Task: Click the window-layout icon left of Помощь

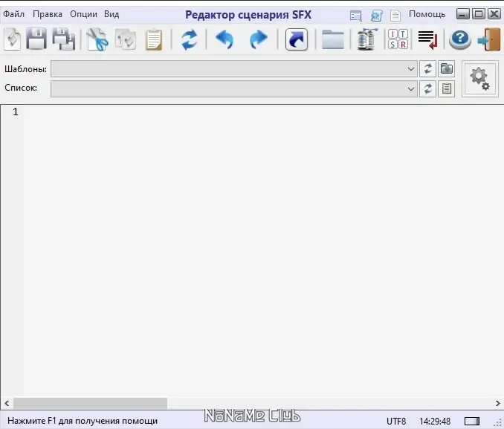Action: 356,15
